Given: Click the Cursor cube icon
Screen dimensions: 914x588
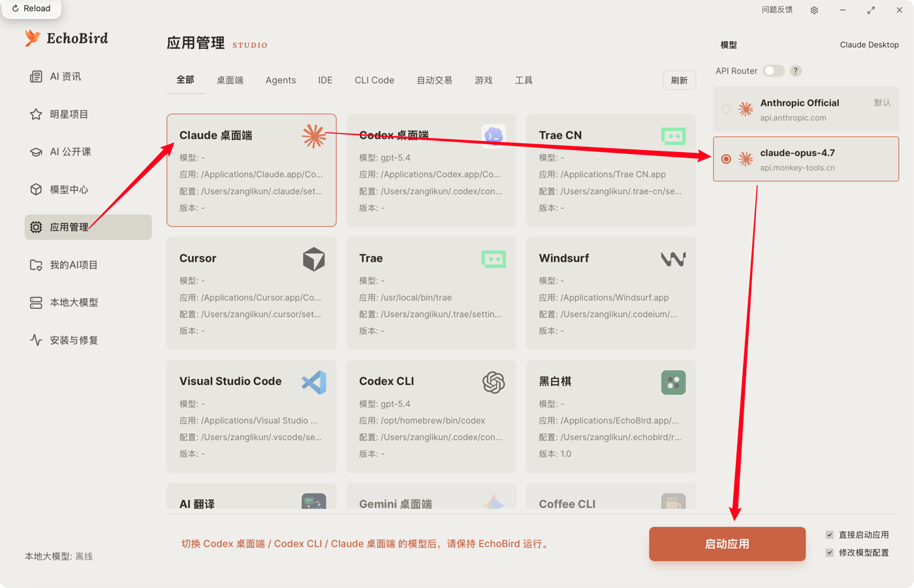Looking at the screenshot, I should pyautogui.click(x=314, y=259).
